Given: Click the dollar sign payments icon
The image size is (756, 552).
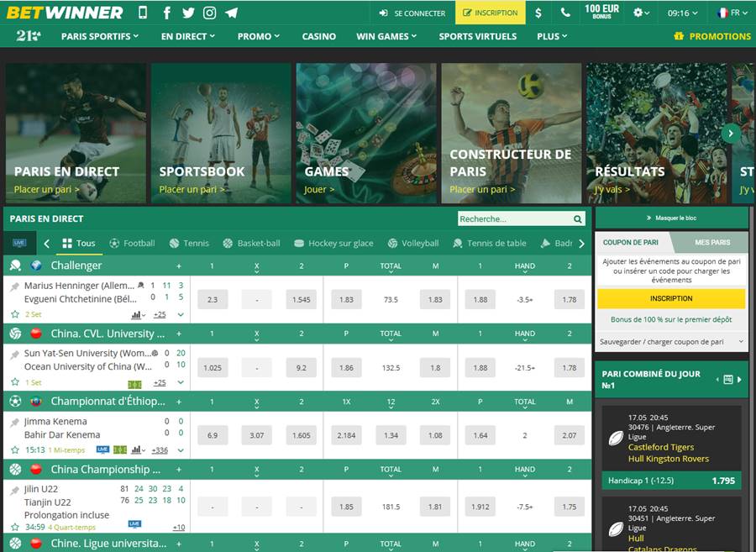Looking at the screenshot, I should 538,13.
